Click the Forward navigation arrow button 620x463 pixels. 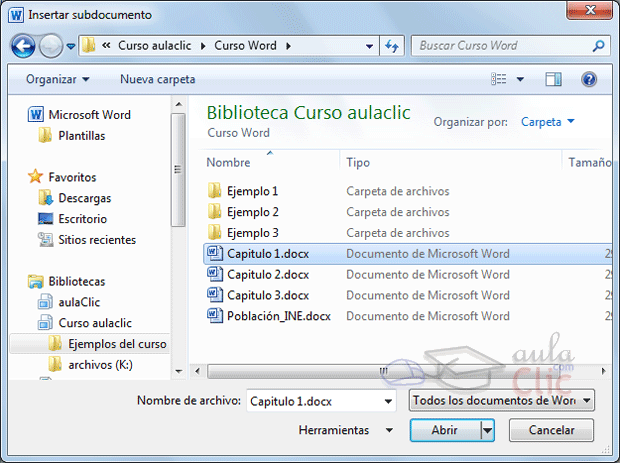pyautogui.click(x=51, y=46)
